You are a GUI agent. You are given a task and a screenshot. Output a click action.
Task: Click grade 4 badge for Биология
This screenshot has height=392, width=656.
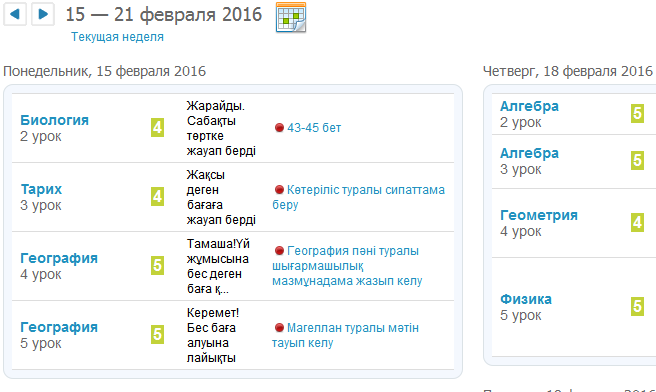click(x=157, y=128)
